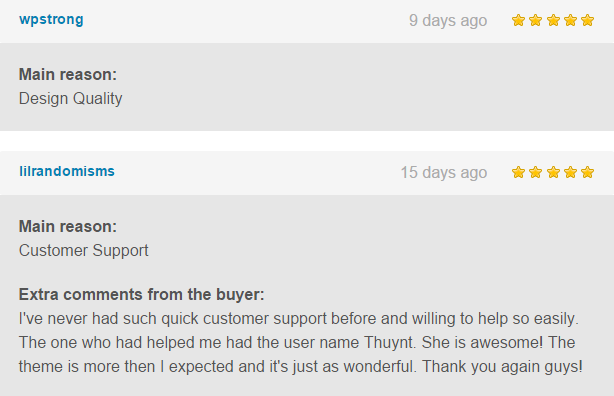This screenshot has width=614, height=396.
Task: Click the '15 days ago' timestamp
Action: pos(444,173)
